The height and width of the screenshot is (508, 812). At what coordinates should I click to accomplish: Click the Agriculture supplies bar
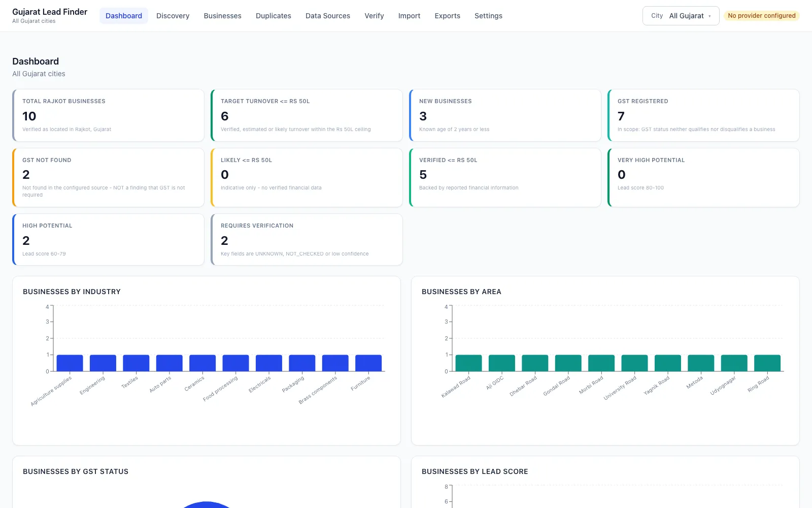(70, 363)
